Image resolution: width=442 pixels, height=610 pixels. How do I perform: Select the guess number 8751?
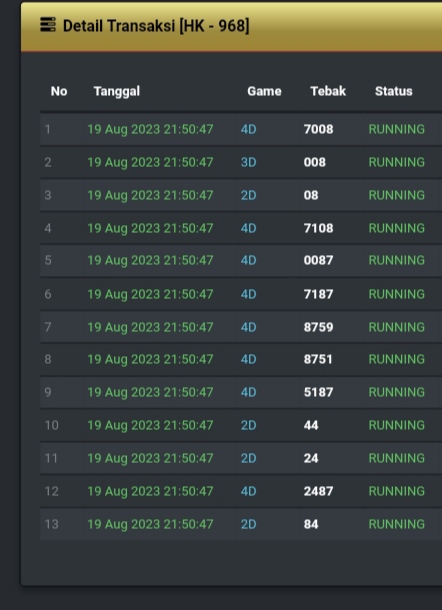click(x=318, y=359)
